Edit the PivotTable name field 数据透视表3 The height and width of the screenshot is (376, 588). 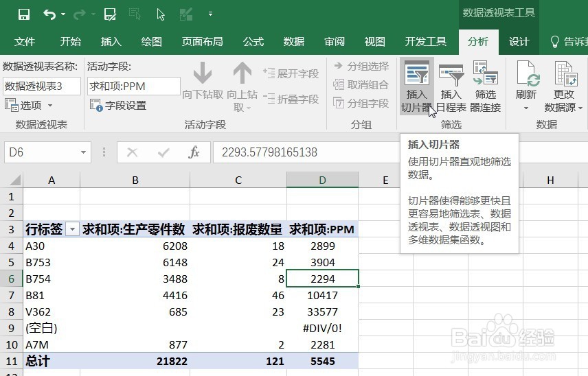pyautogui.click(x=42, y=86)
